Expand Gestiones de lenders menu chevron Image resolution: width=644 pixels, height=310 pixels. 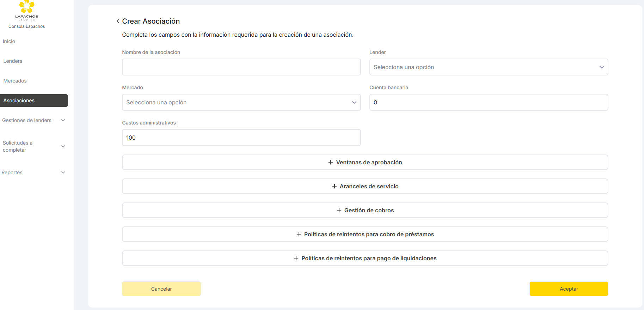click(63, 120)
